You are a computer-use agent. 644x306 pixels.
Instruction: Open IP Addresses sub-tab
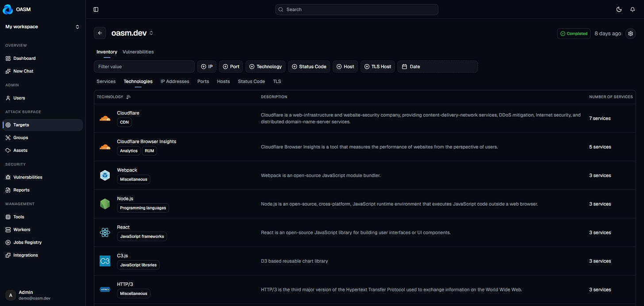pyautogui.click(x=175, y=81)
